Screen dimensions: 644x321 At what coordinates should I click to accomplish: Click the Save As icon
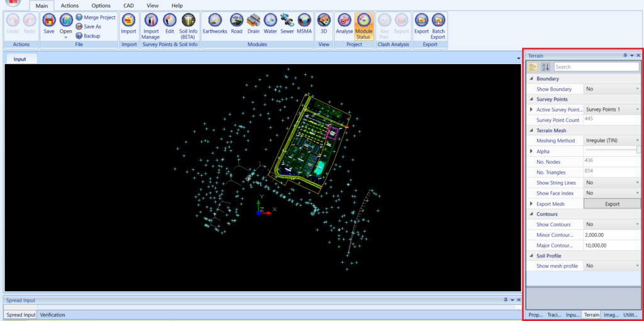coord(79,26)
